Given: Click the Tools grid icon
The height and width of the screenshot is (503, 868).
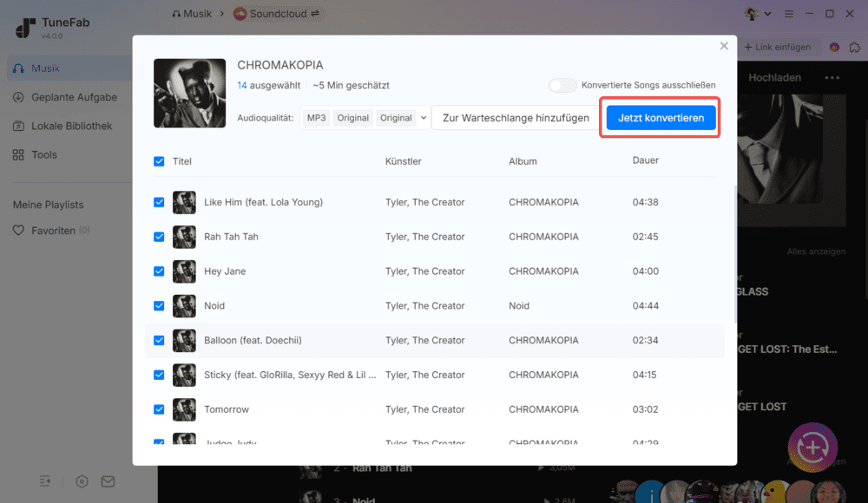Looking at the screenshot, I should coord(18,155).
